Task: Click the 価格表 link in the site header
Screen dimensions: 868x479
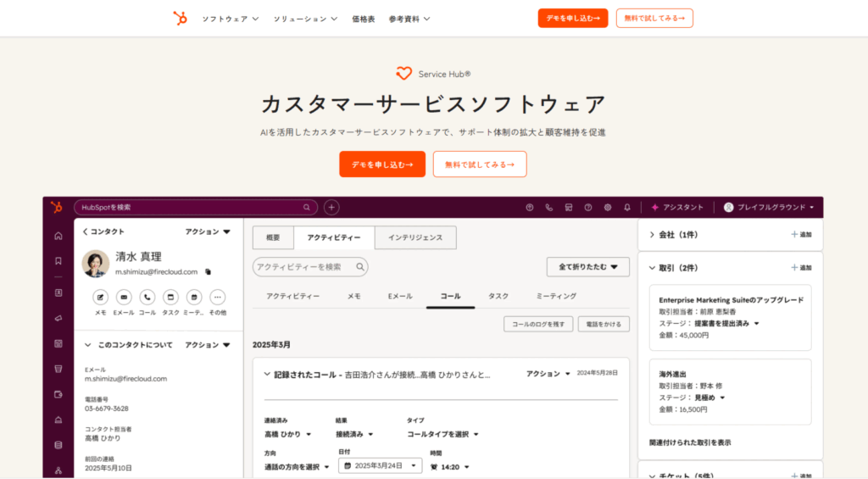Action: (x=364, y=19)
